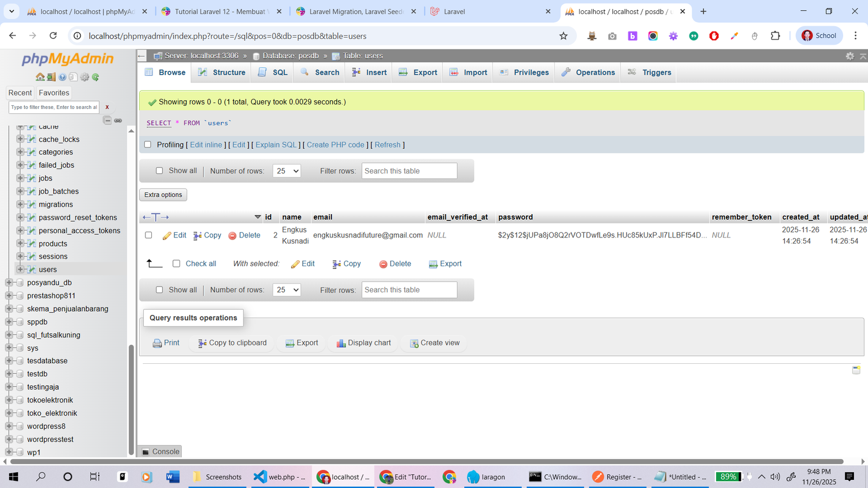Collapse all navigation tree items icon
This screenshot has height=488, width=868.
pos(107,120)
